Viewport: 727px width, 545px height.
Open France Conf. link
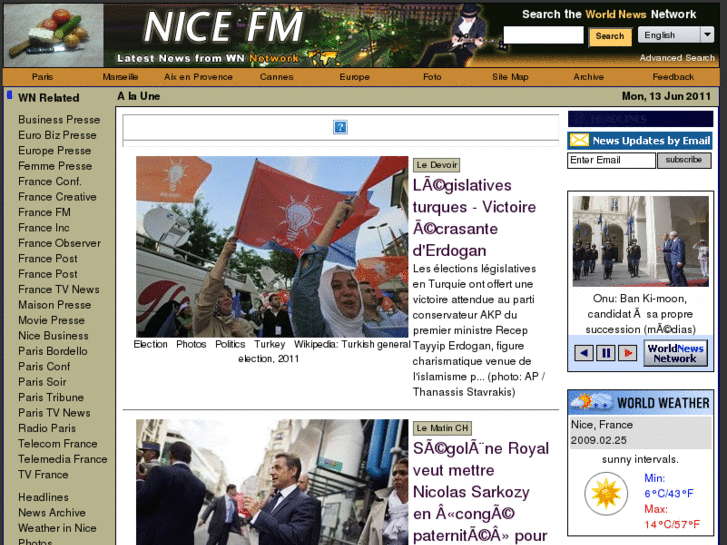coord(50,181)
